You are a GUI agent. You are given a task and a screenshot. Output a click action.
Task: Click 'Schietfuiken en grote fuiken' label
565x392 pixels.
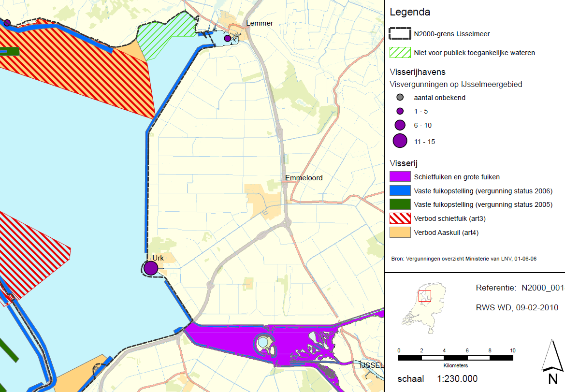tap(457, 177)
